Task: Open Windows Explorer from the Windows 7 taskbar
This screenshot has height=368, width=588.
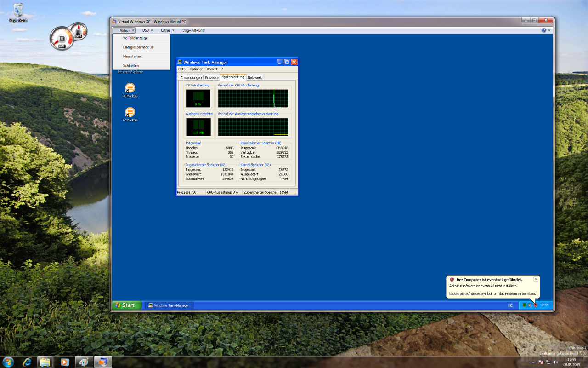Action: (45, 362)
